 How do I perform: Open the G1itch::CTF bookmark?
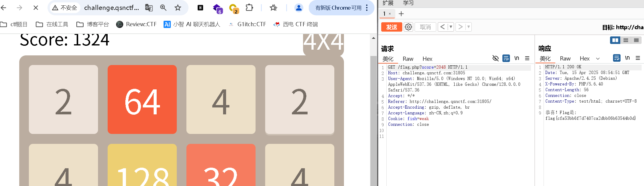tap(247, 24)
